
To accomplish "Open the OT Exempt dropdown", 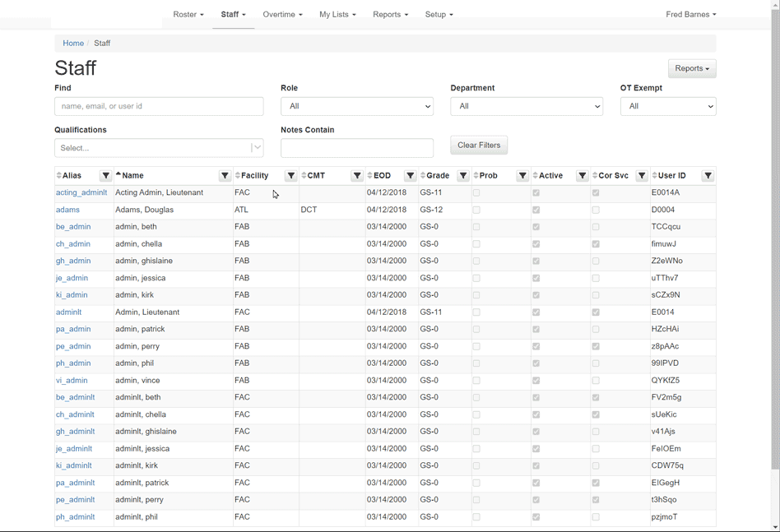I will pyautogui.click(x=667, y=106).
